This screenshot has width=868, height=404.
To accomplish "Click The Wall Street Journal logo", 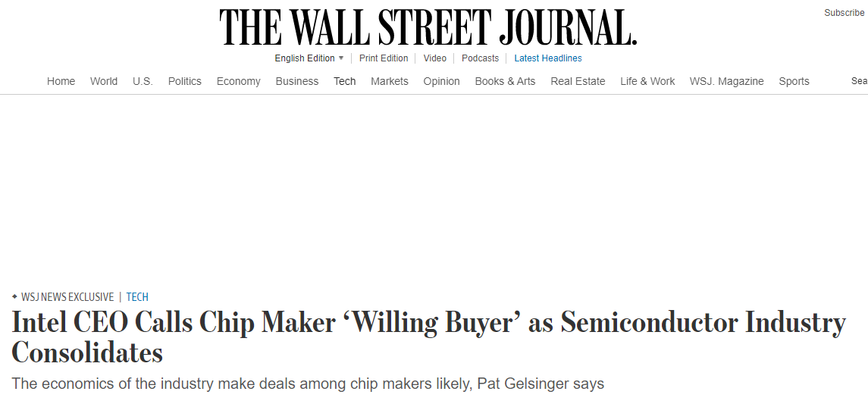I will (x=428, y=27).
